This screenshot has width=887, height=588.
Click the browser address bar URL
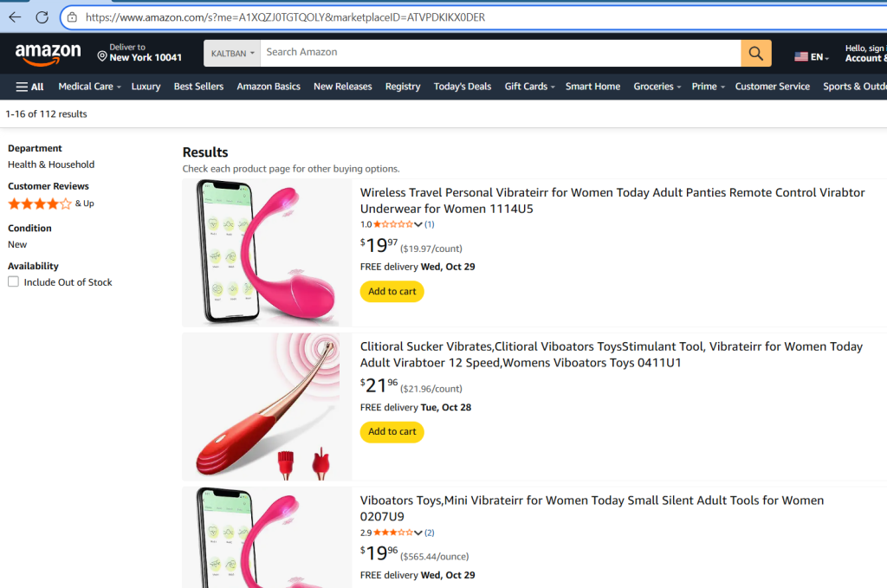(285, 17)
